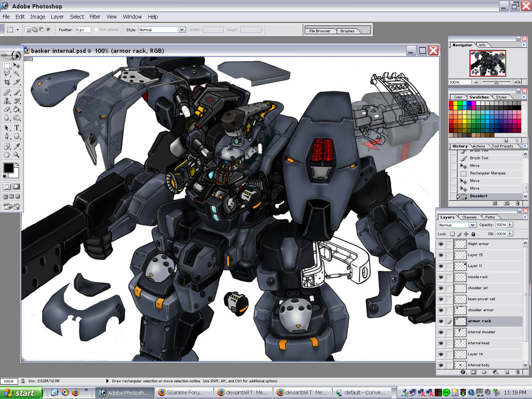Image resolution: width=532 pixels, height=399 pixels.
Task: Open the Swatches panel flyout menu
Action: pyautogui.click(x=524, y=97)
